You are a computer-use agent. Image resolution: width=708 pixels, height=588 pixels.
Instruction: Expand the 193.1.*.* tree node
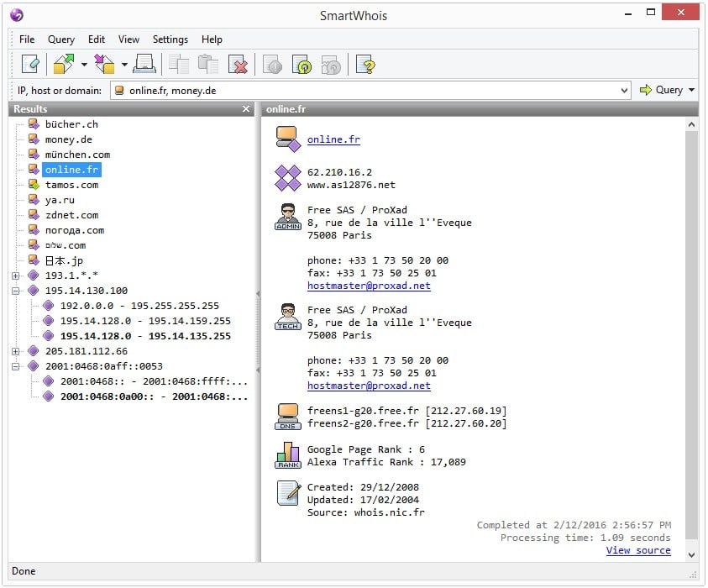click(x=16, y=276)
